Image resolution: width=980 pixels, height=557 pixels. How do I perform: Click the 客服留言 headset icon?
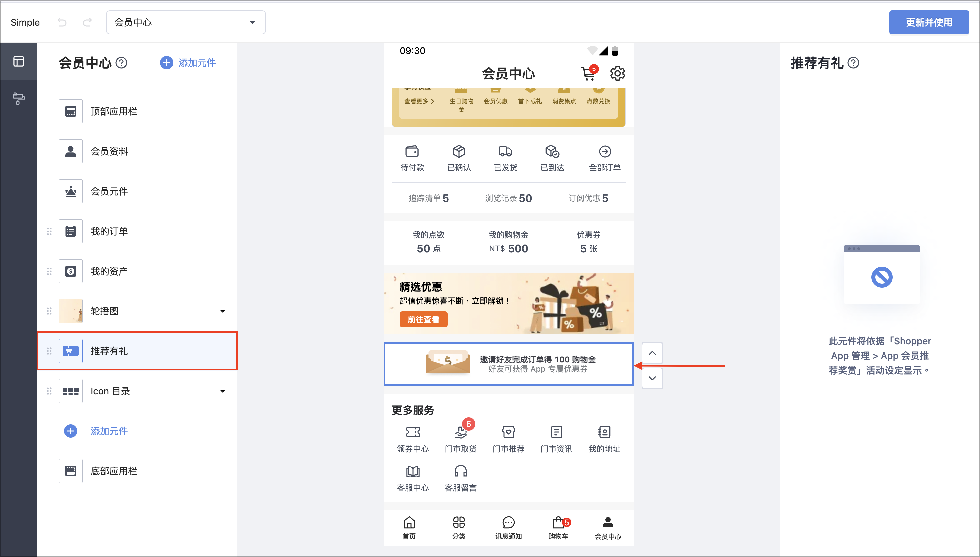(461, 471)
